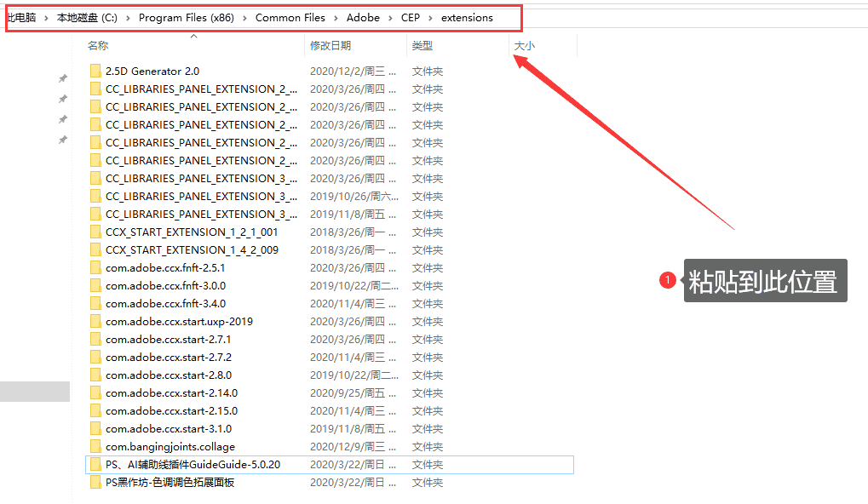Sort by the 修改日期 column header

331,46
